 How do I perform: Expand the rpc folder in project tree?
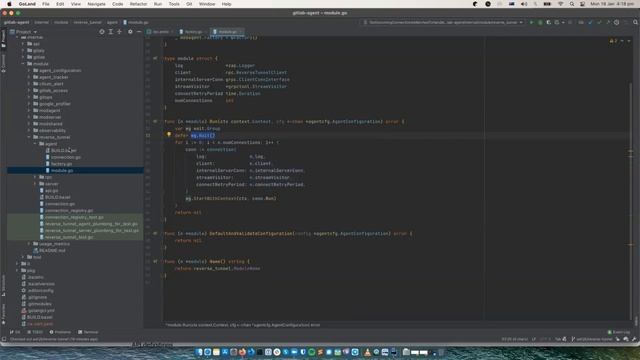35,177
